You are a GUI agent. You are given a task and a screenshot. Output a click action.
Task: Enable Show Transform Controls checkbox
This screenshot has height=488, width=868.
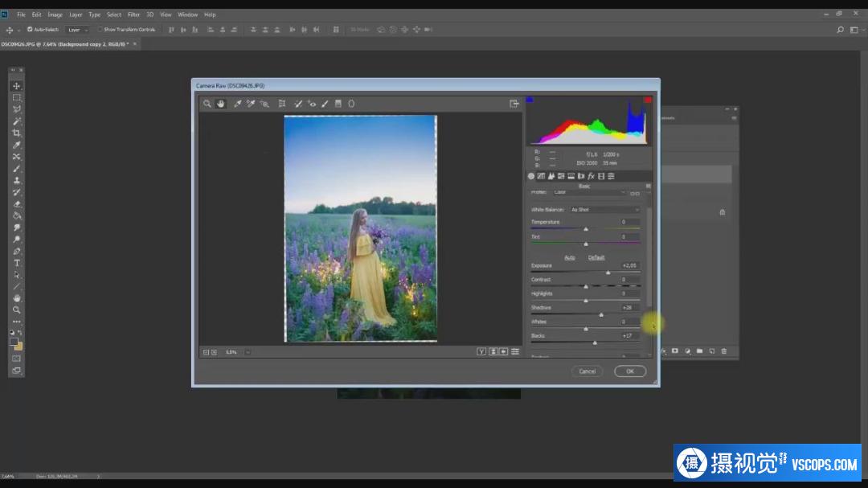tap(100, 30)
